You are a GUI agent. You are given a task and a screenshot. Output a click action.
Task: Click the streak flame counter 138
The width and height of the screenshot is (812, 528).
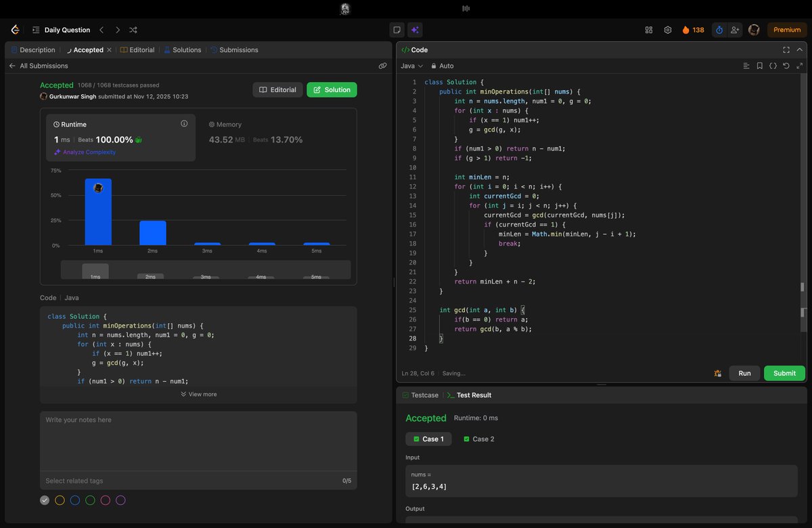pos(693,30)
